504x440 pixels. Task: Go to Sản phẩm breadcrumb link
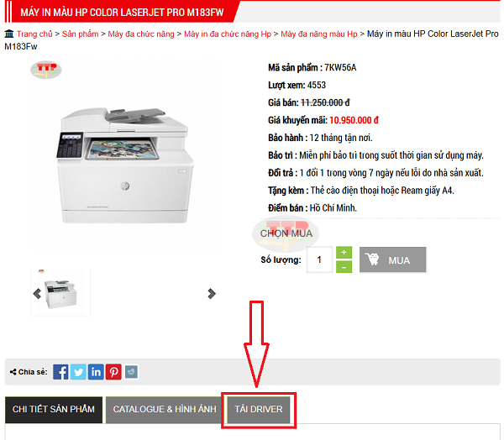[x=80, y=34]
